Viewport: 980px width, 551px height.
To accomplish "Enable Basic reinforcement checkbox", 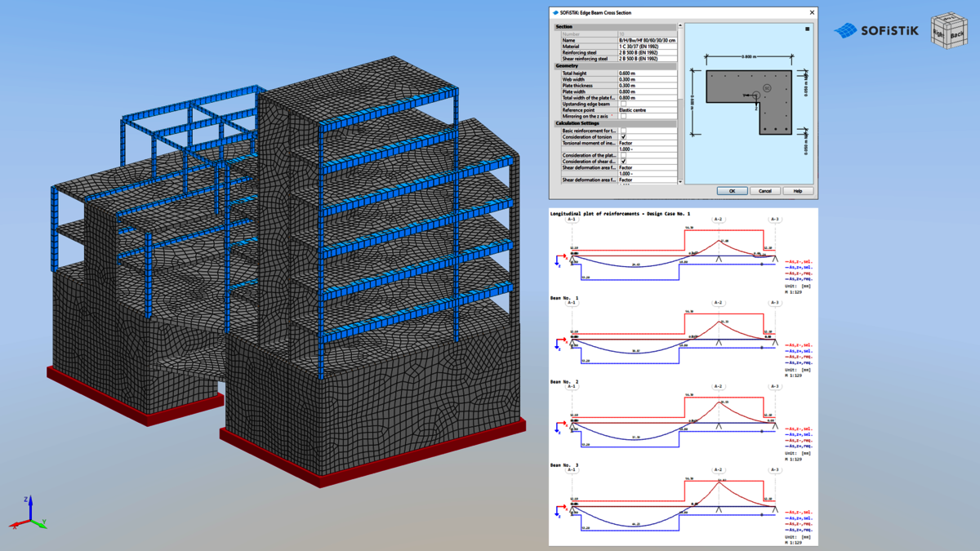I will click(x=623, y=131).
